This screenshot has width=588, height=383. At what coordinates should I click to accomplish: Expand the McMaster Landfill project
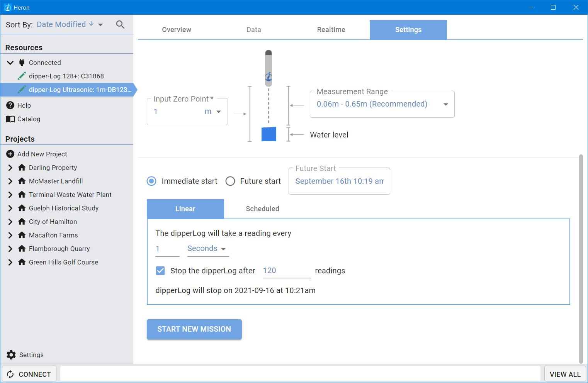[10, 181]
